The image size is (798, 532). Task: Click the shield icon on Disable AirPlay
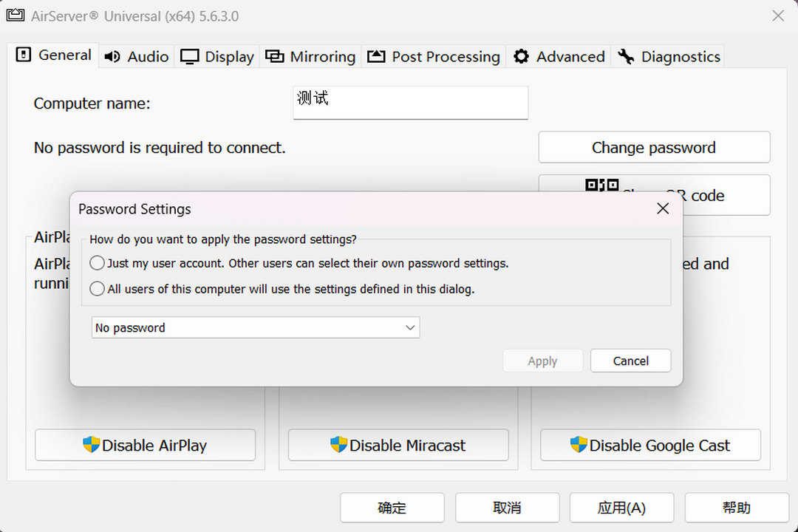91,445
